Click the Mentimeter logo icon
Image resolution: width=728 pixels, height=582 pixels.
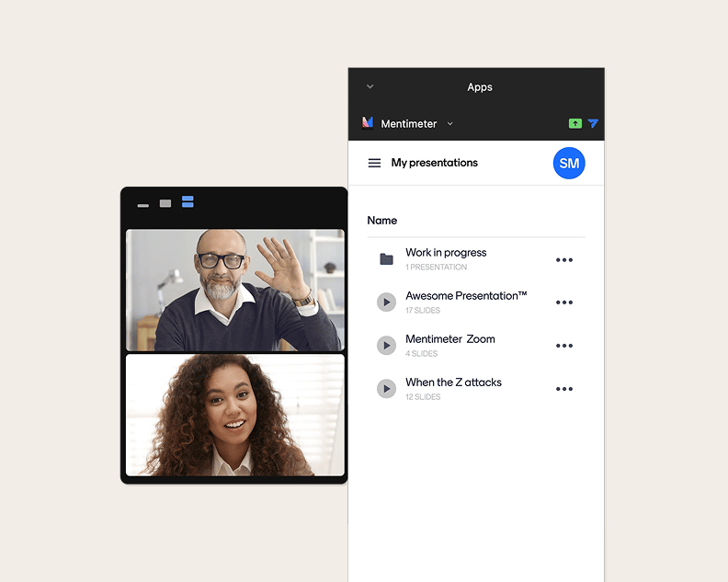[368, 123]
